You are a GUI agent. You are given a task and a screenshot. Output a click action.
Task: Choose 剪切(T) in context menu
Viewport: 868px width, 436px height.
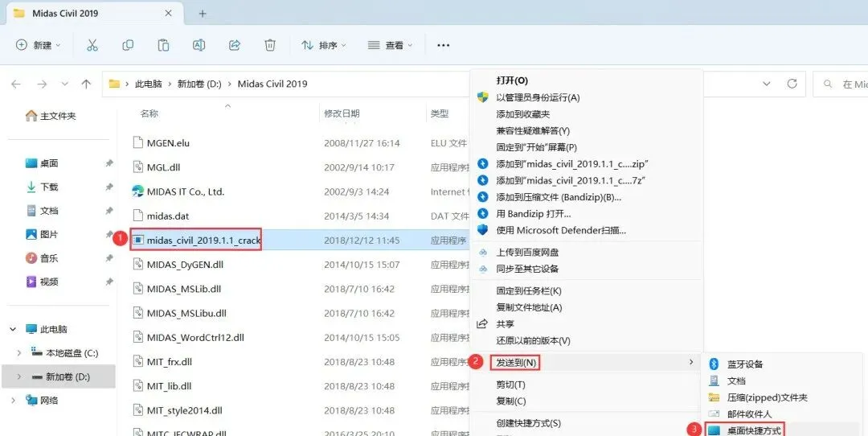click(x=511, y=385)
